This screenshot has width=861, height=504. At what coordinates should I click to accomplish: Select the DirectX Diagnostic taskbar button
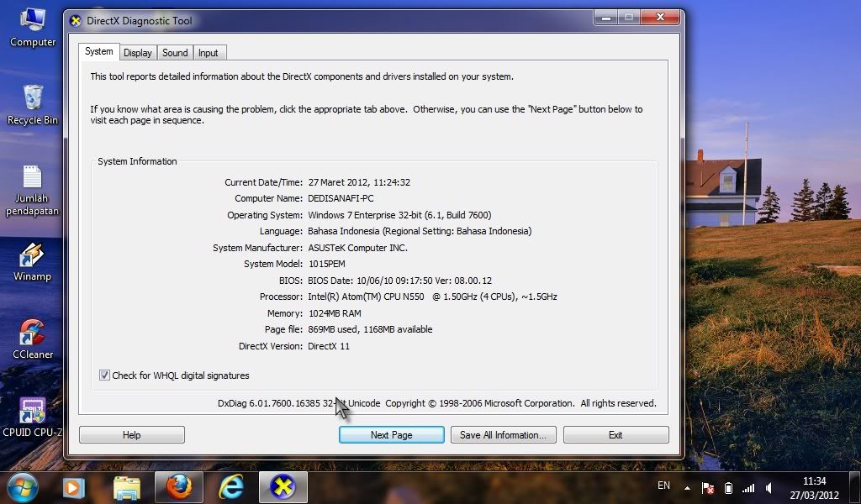click(x=283, y=487)
